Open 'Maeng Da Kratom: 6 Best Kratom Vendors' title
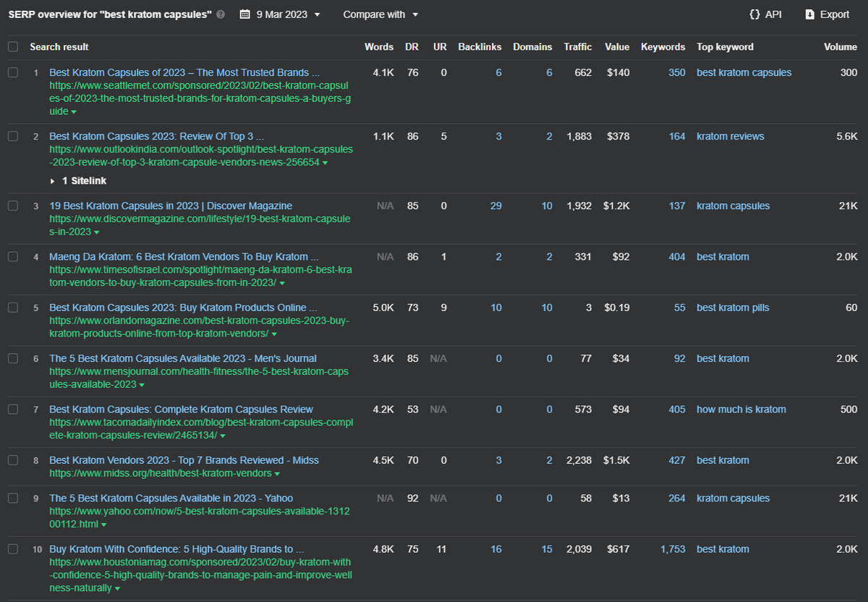The height and width of the screenshot is (602, 868). (x=184, y=256)
